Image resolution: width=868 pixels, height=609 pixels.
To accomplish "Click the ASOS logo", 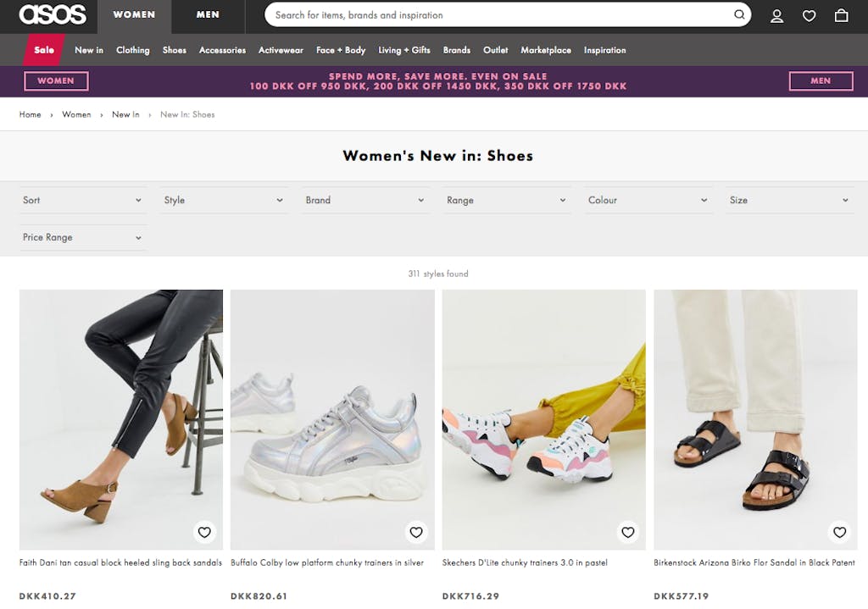I will click(53, 14).
